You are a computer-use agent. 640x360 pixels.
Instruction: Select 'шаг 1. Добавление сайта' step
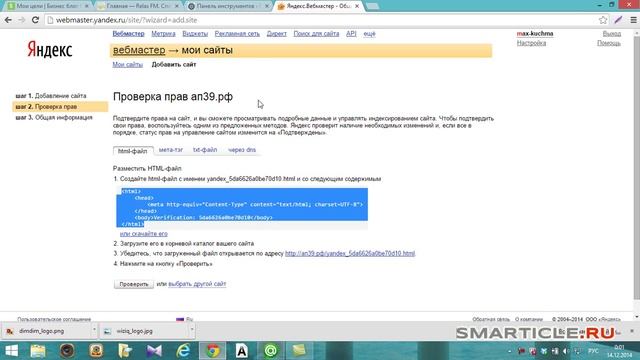tap(51, 96)
